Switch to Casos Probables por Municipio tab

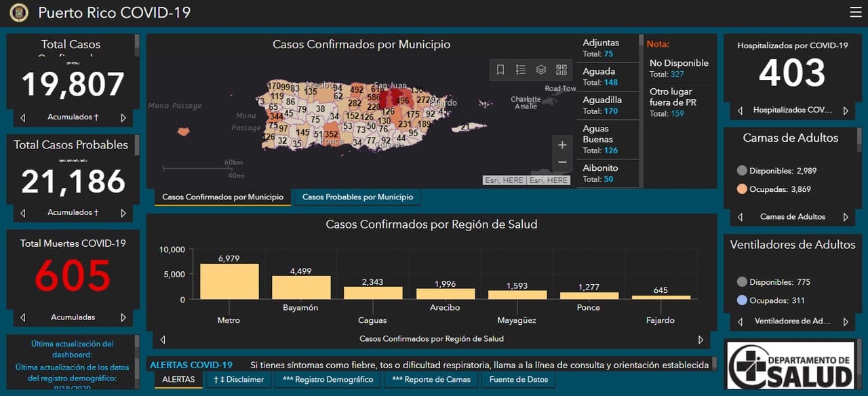coord(357,197)
